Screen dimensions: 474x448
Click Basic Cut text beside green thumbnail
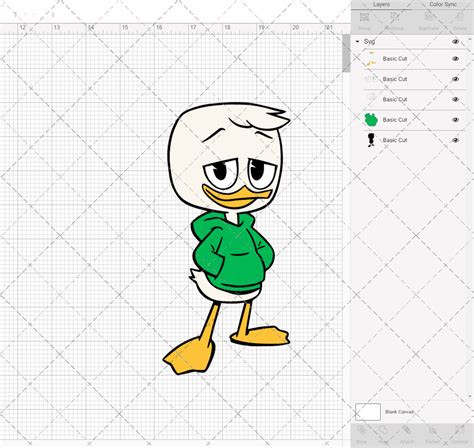[x=395, y=120]
